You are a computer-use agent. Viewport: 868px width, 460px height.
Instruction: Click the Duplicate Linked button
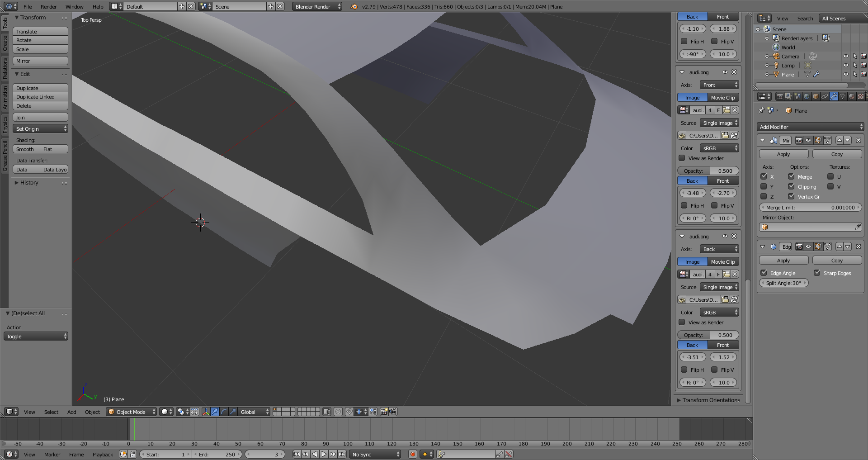point(40,97)
